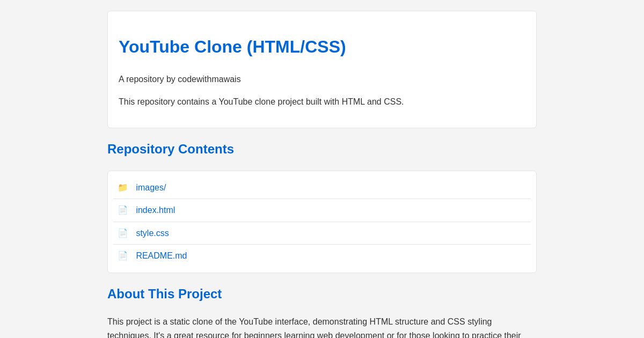Viewport: 644px width, 338px height.
Task: Click the blank space below README.md row
Action: tap(322, 268)
